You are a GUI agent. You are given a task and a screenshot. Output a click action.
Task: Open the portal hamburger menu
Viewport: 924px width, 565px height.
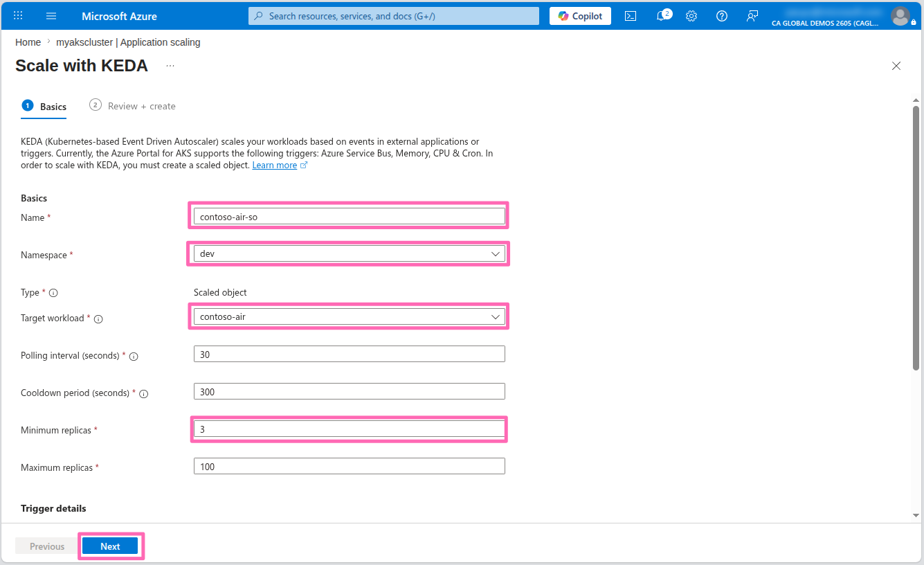pyautogui.click(x=51, y=16)
